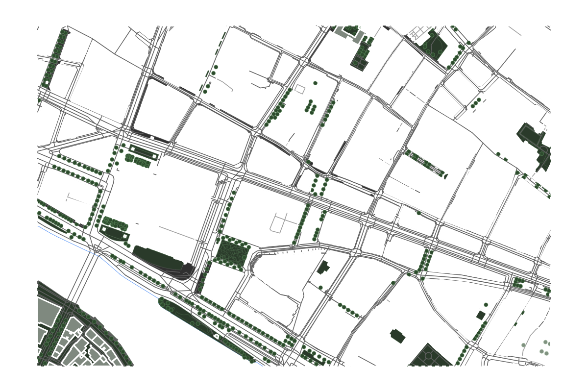The height and width of the screenshot is (392, 588).
Task: Select the large curved dark building beside the river road
Action: [163, 262]
